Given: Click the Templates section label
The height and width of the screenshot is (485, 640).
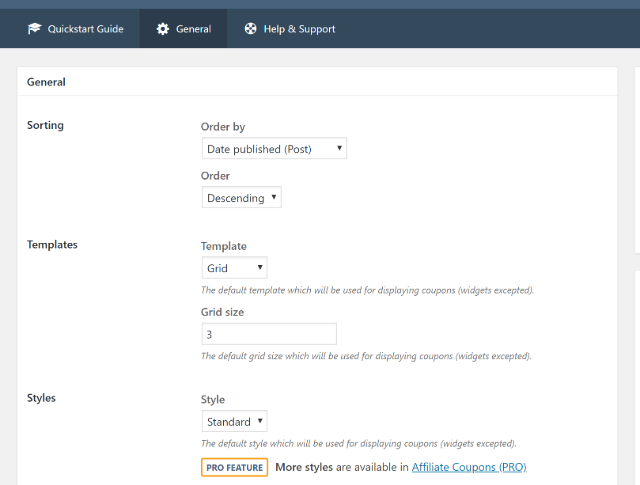Looking at the screenshot, I should (52, 245).
